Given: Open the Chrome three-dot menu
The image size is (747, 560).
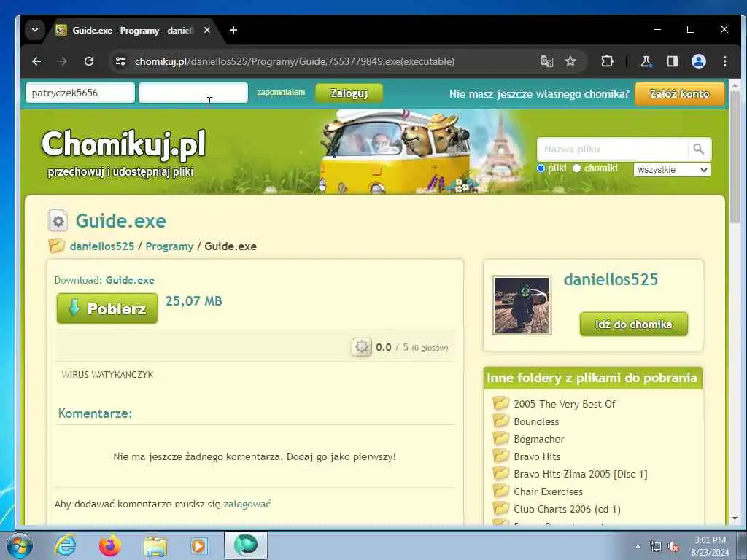Looking at the screenshot, I should (724, 61).
